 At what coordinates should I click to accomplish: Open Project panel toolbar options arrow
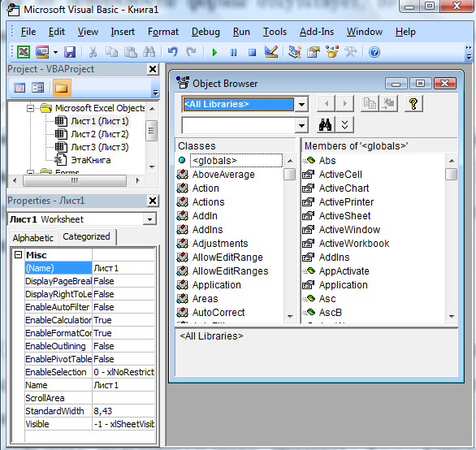click(155, 92)
